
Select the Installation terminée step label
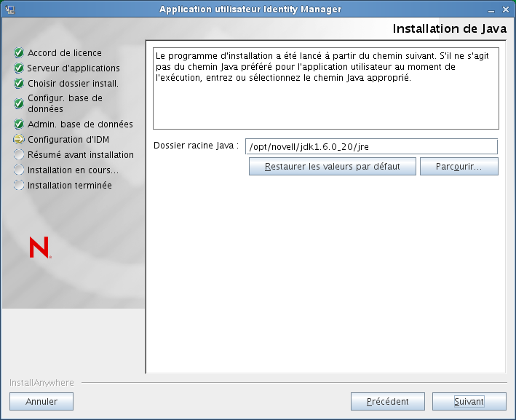(70, 186)
